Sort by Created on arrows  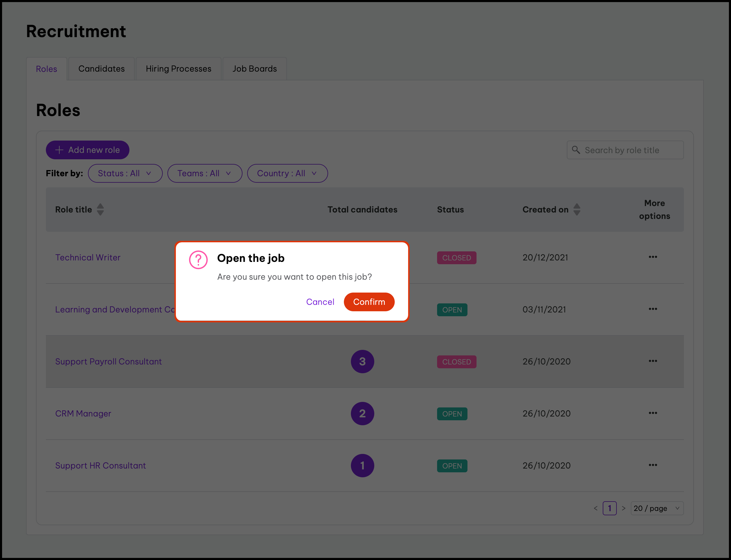point(577,210)
